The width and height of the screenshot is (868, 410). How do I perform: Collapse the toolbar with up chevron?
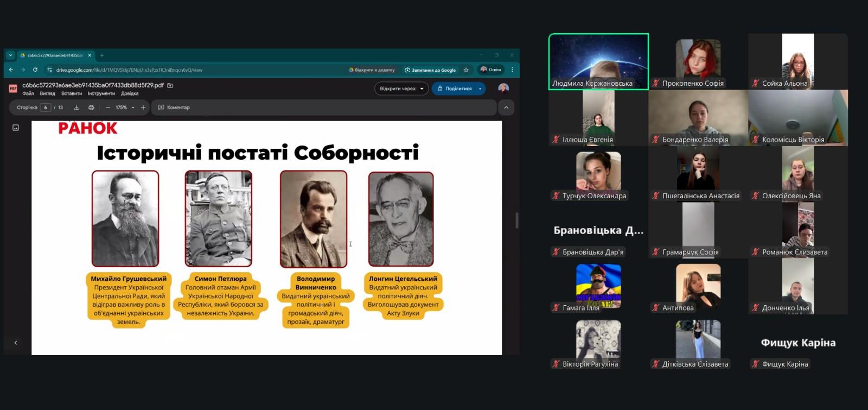coord(506,108)
